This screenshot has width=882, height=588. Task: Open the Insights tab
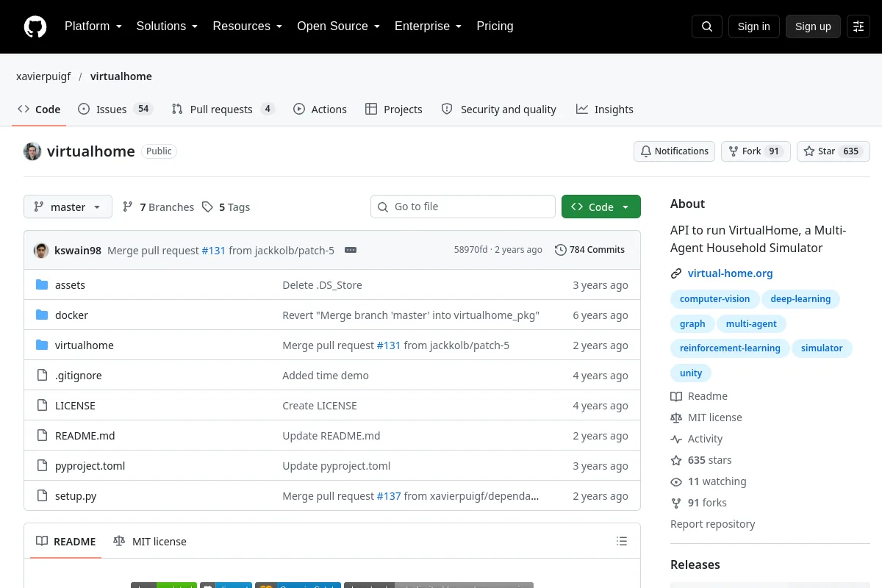[605, 110]
